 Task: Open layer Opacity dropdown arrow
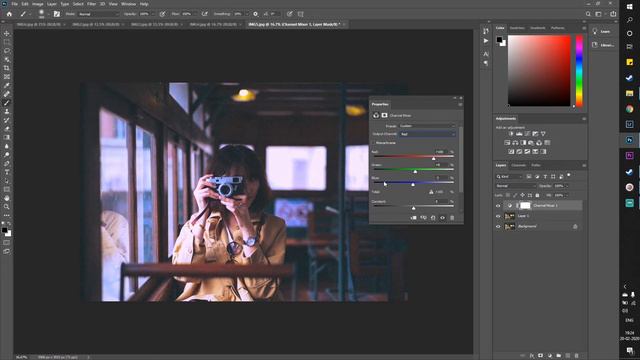[x=567, y=186]
